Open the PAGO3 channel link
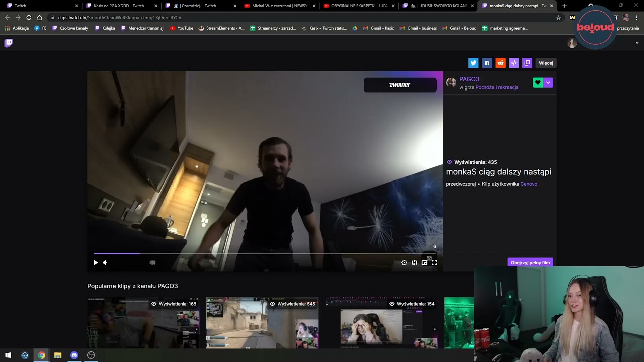Image resolution: width=644 pixels, height=362 pixels. 469,79
